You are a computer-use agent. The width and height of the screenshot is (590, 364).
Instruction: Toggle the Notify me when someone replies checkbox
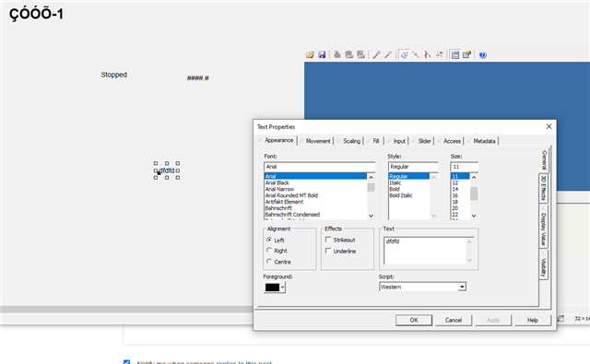tap(127, 362)
